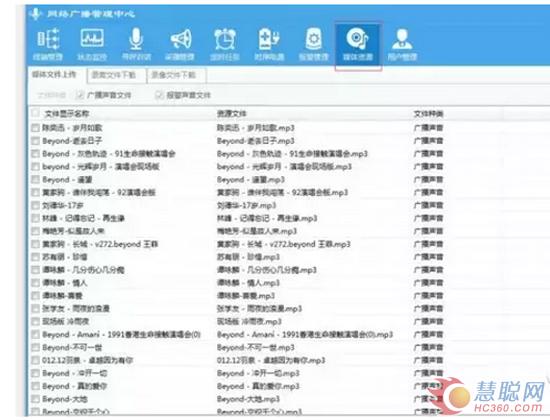Select display name Beyond - 遥望

(67, 180)
